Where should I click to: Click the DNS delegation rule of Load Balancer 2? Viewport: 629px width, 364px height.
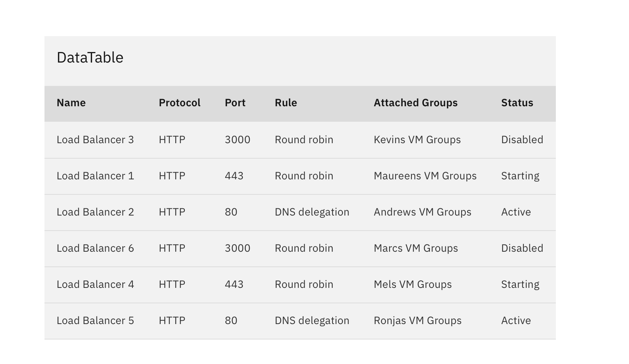[x=312, y=212]
